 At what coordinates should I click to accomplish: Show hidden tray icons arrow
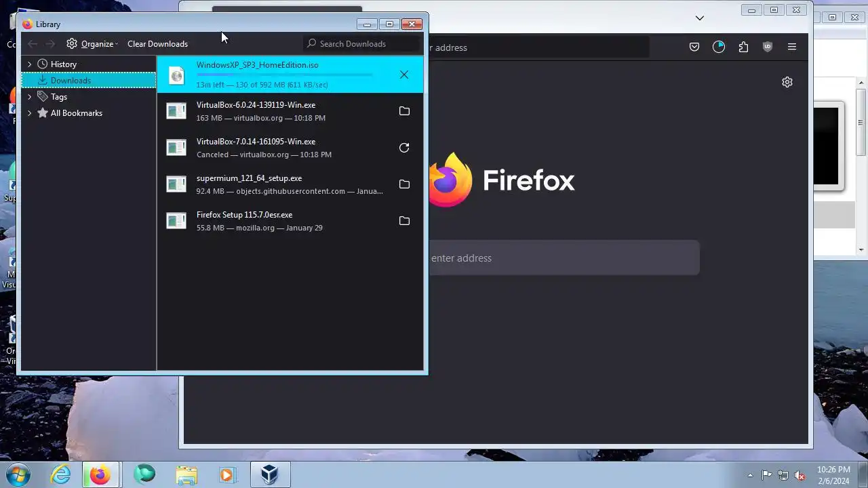pos(750,475)
